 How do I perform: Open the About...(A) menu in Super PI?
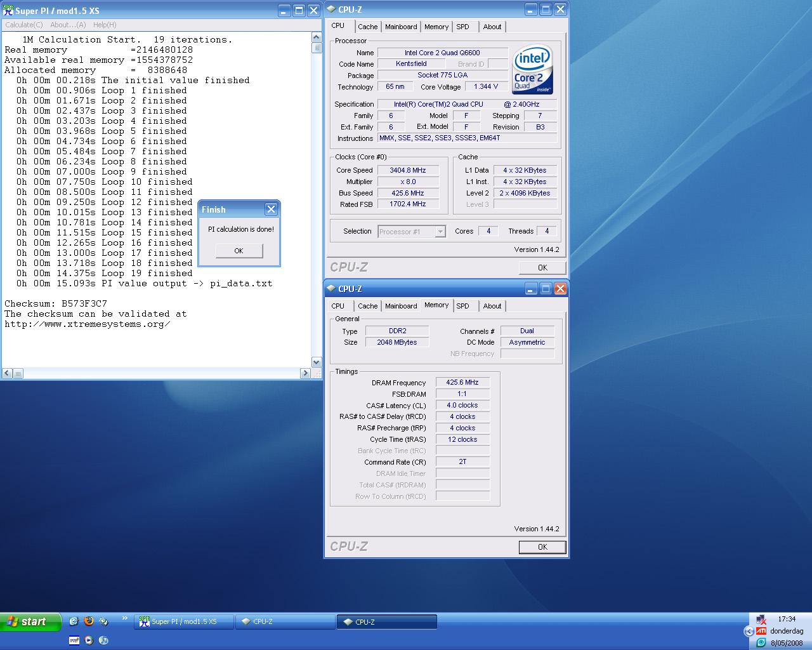point(68,25)
